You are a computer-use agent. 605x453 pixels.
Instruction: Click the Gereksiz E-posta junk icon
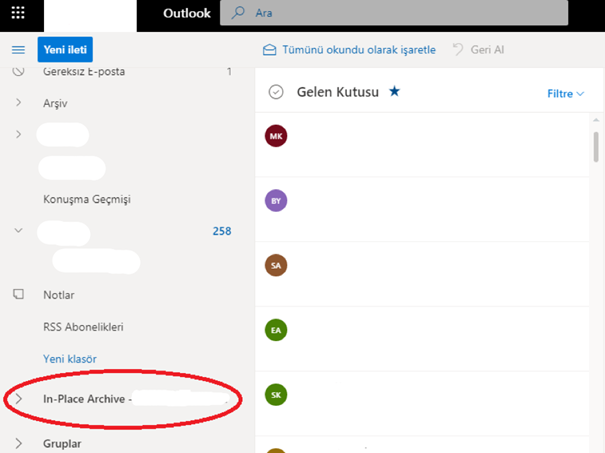(18, 71)
